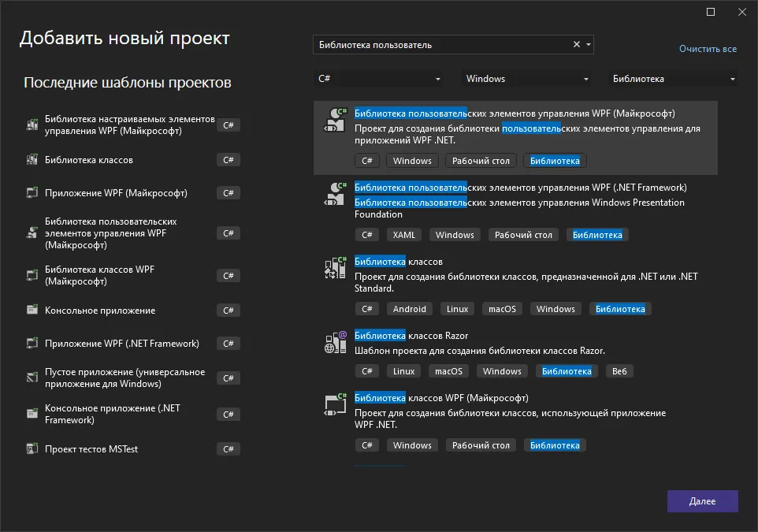Click the WPF custom control library recent template icon
The height and width of the screenshot is (532, 758).
32,125
